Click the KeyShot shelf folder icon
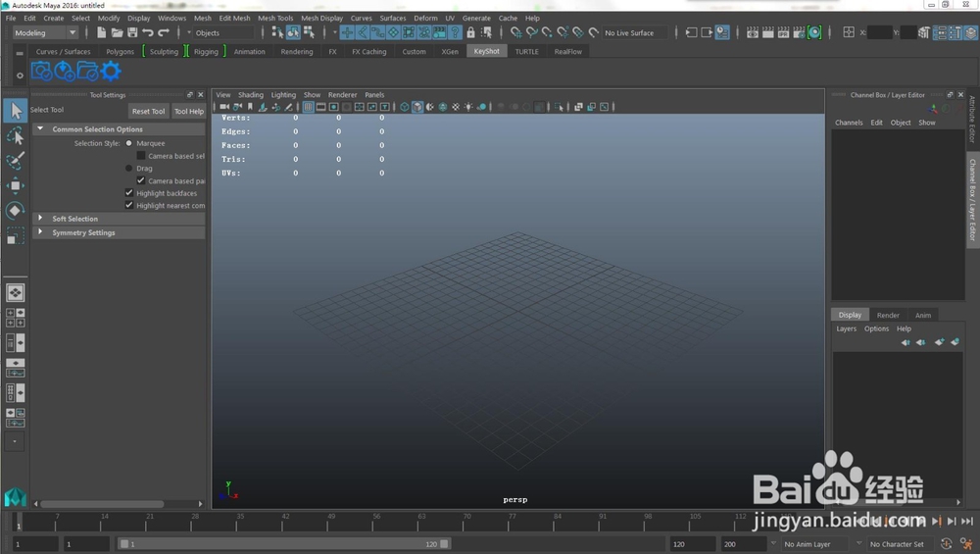The width and height of the screenshot is (980, 554). click(88, 72)
